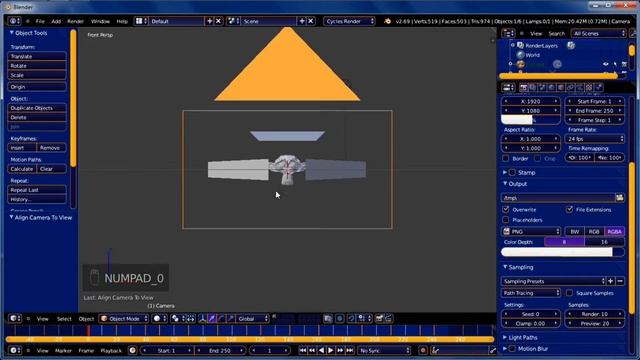Click the OpenGL render image icon
Viewport: 640px width, 360px height.
pyautogui.click(x=379, y=318)
